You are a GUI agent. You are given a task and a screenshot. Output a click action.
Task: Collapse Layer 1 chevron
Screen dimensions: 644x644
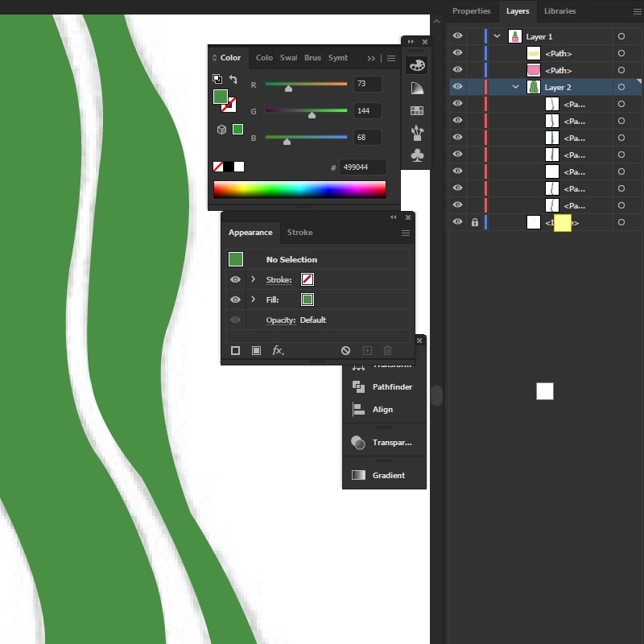pos(497,36)
